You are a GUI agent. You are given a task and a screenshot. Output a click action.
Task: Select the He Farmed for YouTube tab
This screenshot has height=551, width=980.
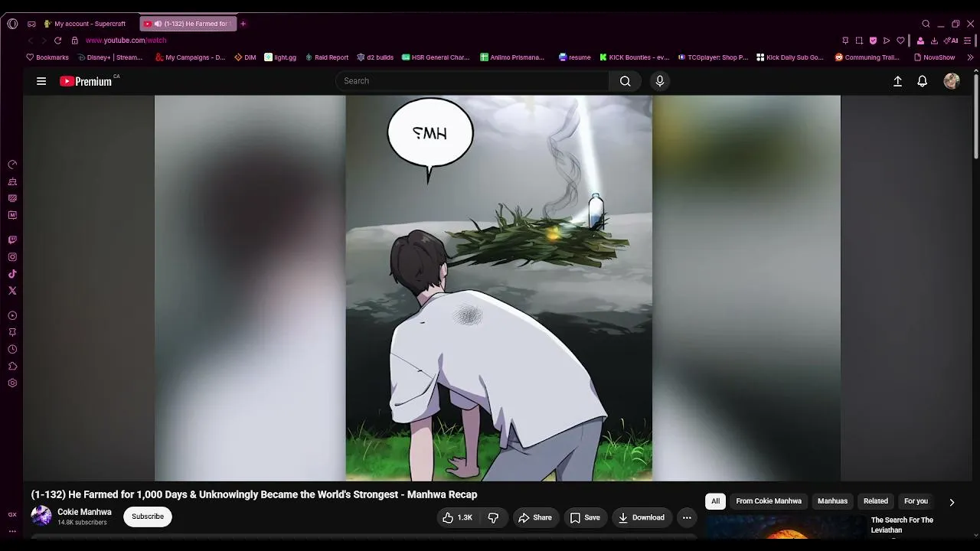(x=188, y=24)
